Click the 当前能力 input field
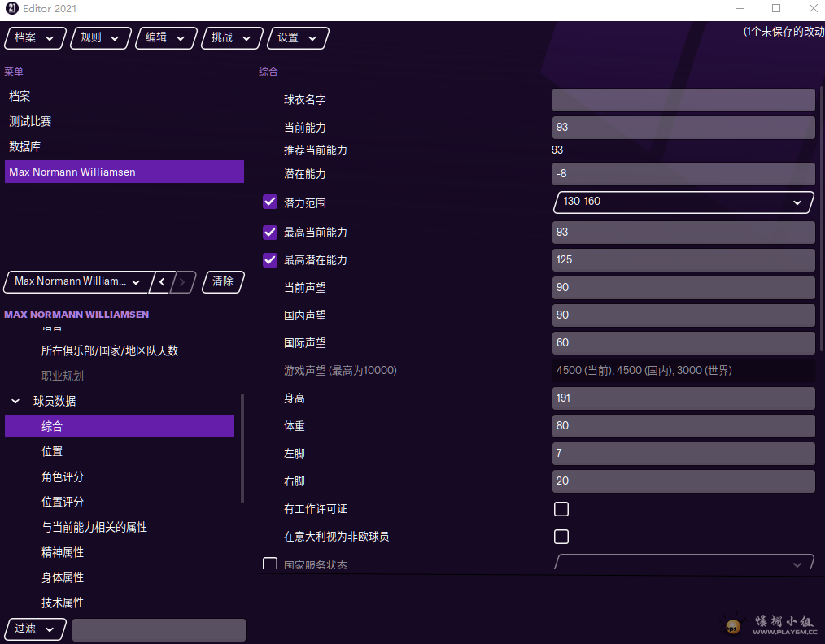Image resolution: width=825 pixels, height=644 pixels. point(683,128)
